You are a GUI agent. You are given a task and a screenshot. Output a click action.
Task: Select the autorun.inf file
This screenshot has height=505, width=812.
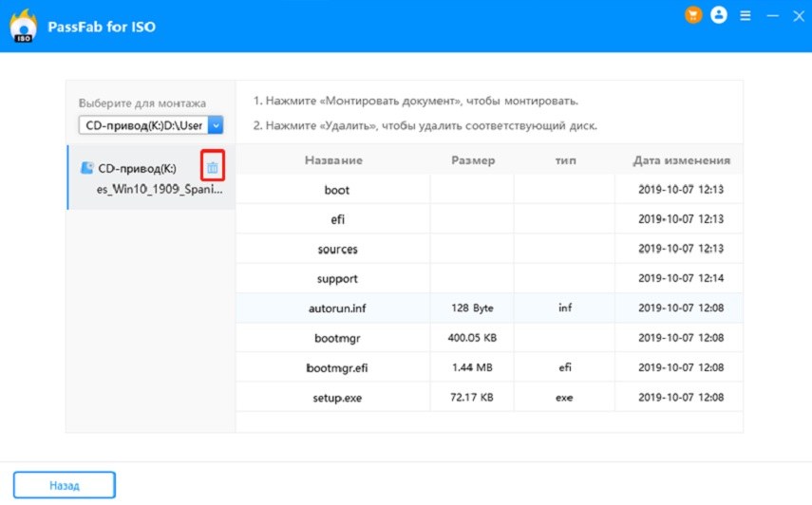[489, 308]
